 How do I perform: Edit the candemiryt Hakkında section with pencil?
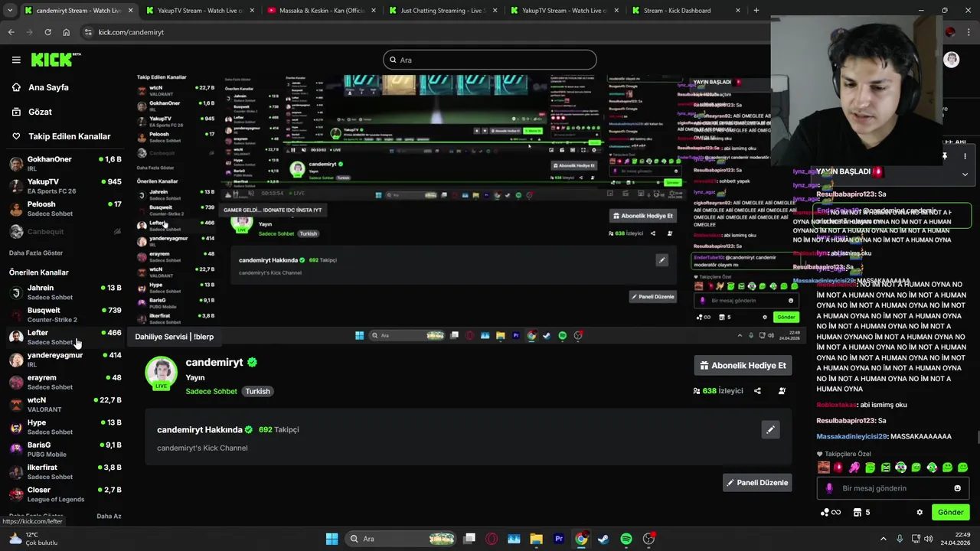(x=770, y=429)
